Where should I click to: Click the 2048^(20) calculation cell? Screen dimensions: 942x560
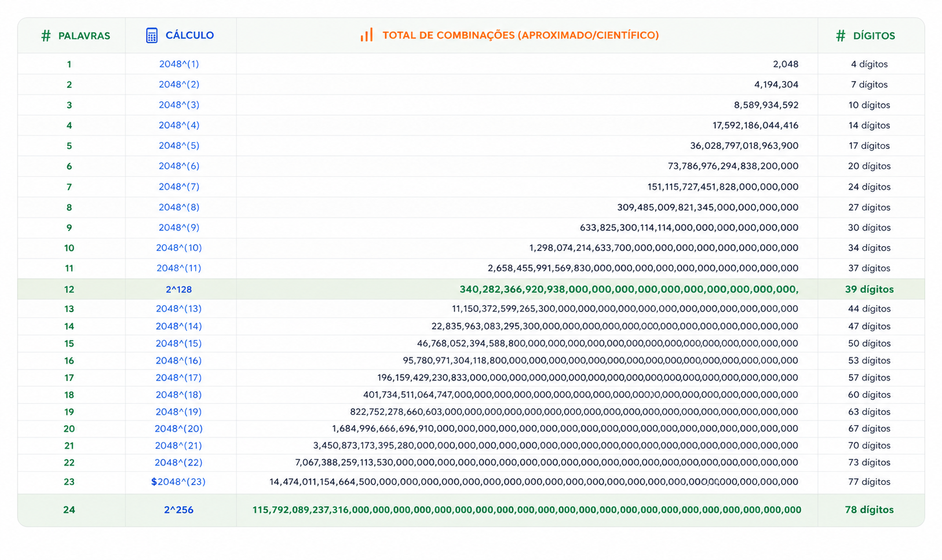click(178, 429)
